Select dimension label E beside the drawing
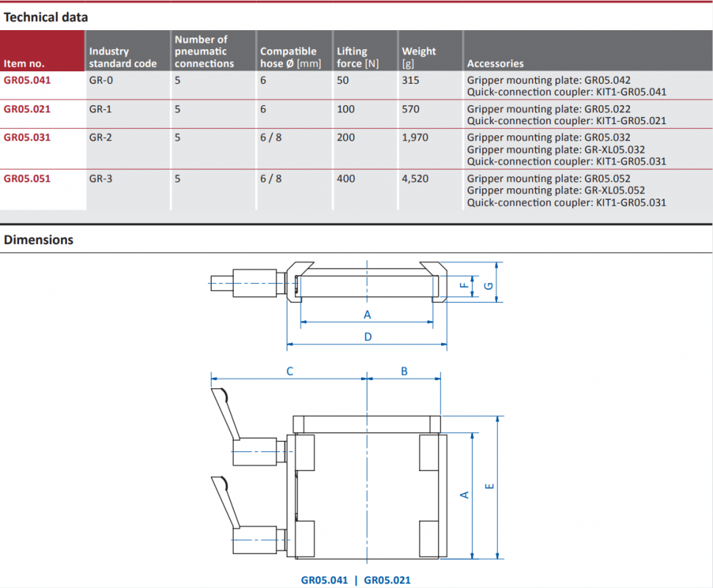This screenshot has height=588, width=713. click(490, 485)
